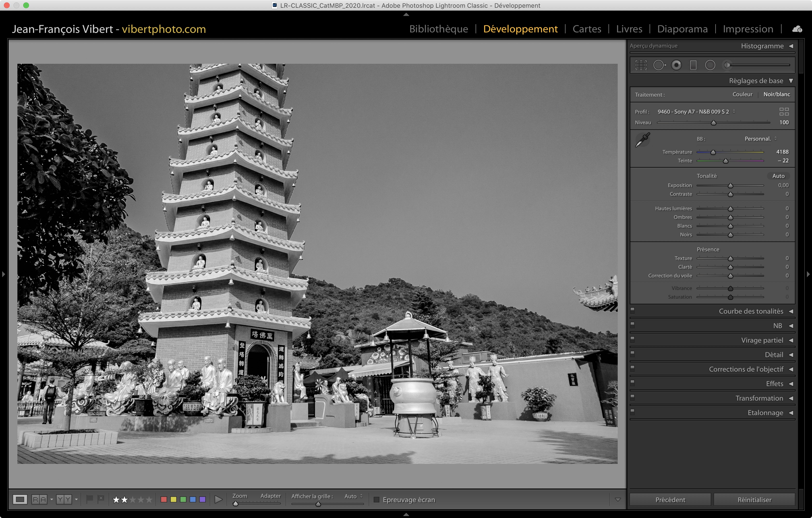Viewport: 812px width, 518px height.
Task: Select the Red Eye Correction tool
Action: click(x=676, y=65)
